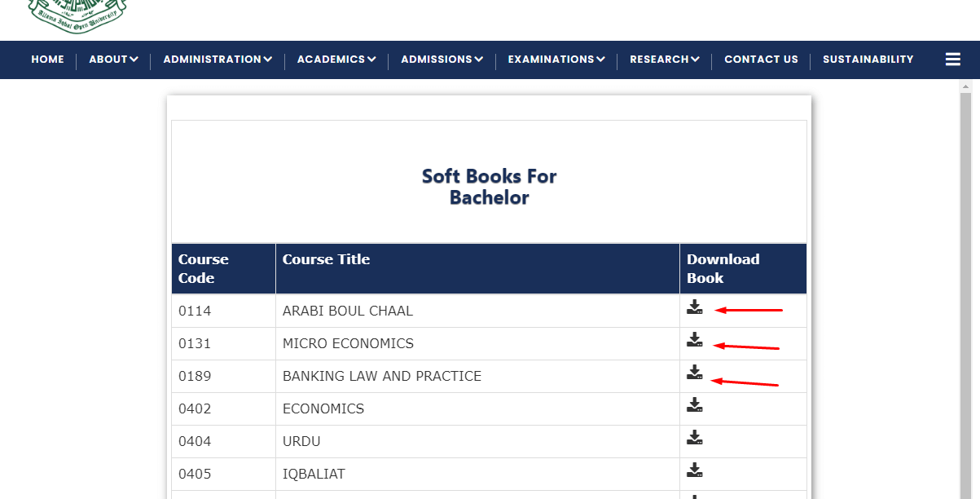This screenshot has height=499, width=980.
Task: Select the Course Code 0131 cell
Action: coord(223,343)
